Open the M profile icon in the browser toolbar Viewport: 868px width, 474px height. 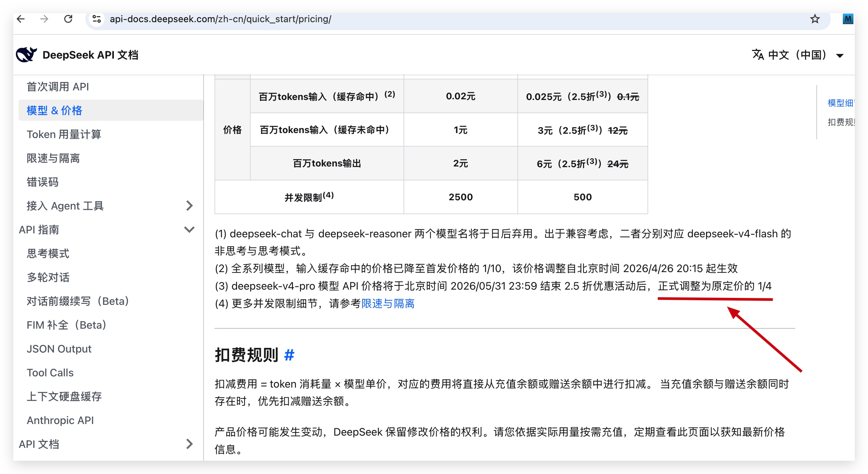click(x=848, y=19)
